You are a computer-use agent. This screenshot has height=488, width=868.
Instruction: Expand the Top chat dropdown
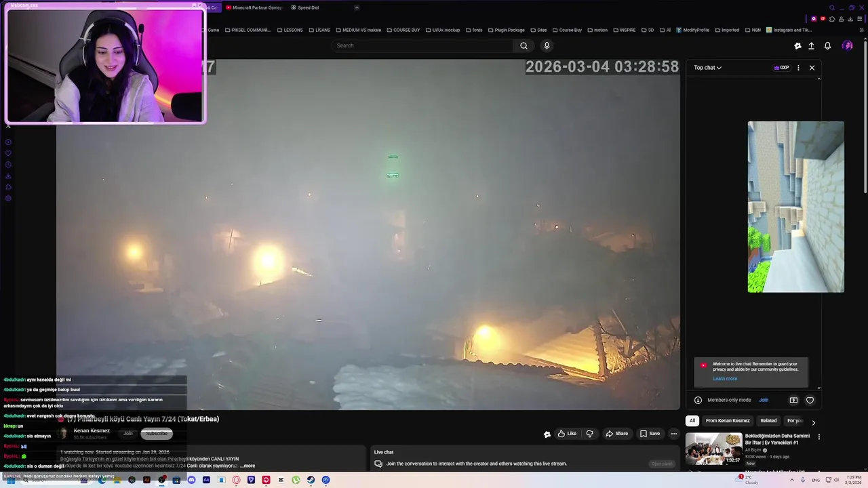pyautogui.click(x=707, y=68)
